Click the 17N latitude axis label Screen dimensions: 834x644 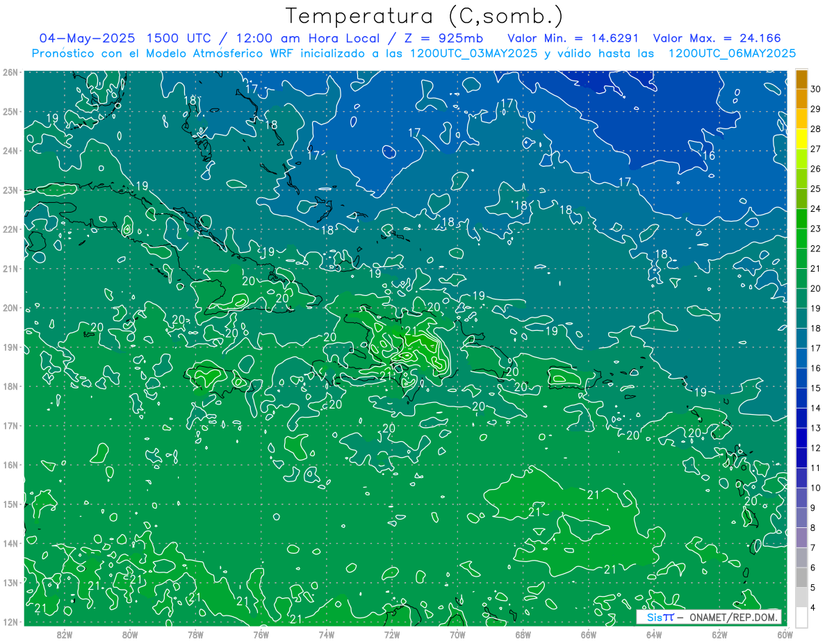pyautogui.click(x=10, y=425)
